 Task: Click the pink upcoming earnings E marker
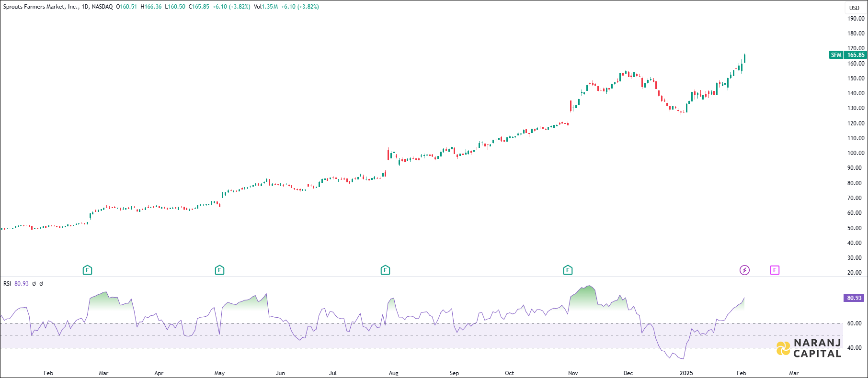click(775, 270)
